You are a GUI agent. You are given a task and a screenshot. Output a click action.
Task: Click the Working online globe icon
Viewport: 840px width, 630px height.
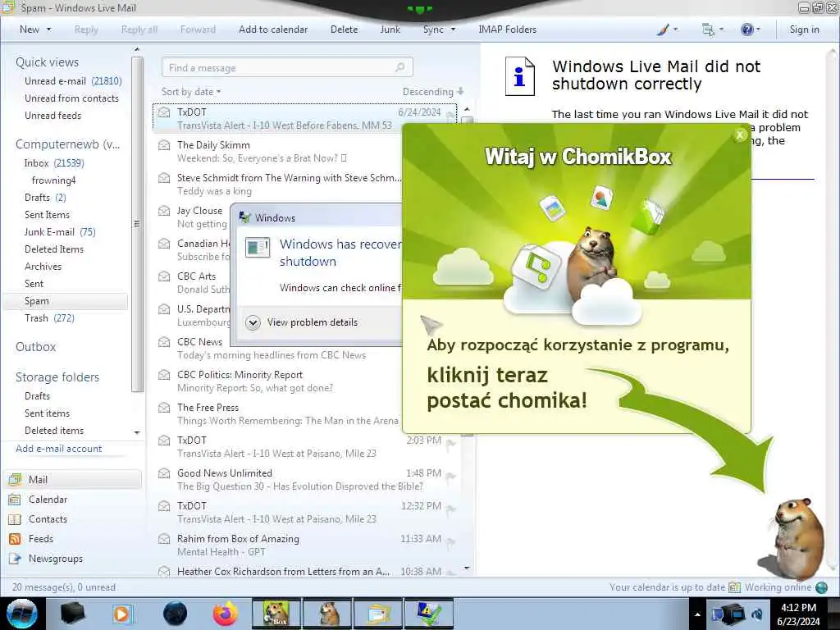pos(822,587)
